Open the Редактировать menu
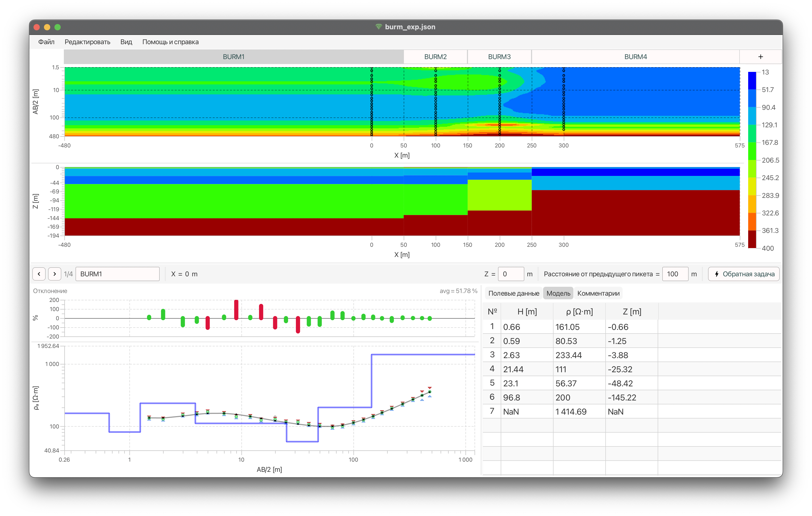The image size is (812, 516). [x=87, y=42]
